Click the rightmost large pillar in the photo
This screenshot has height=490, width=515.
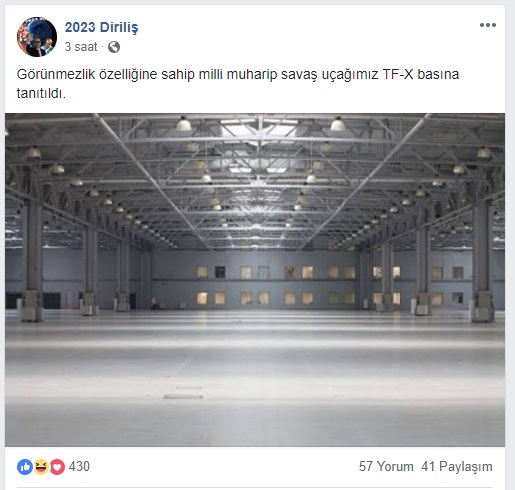point(482,260)
